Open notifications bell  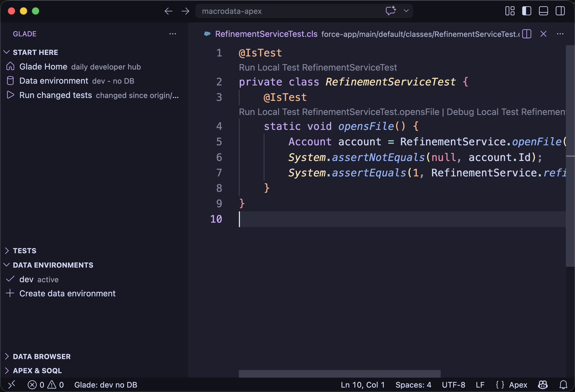[x=563, y=385]
